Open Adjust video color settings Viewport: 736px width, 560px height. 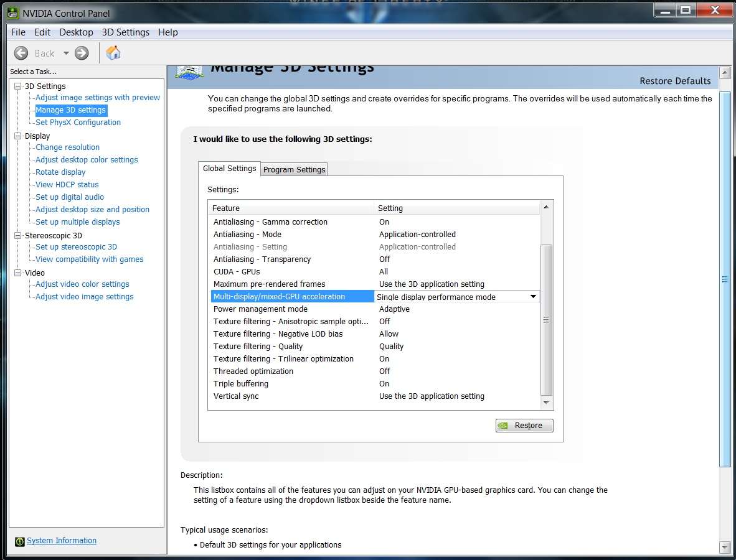(82, 284)
